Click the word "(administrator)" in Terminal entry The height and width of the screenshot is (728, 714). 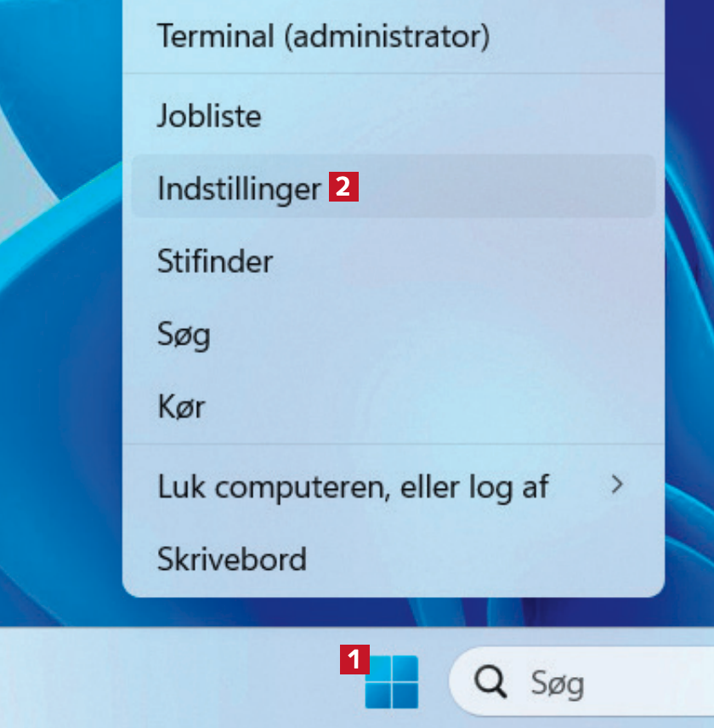coord(387,37)
